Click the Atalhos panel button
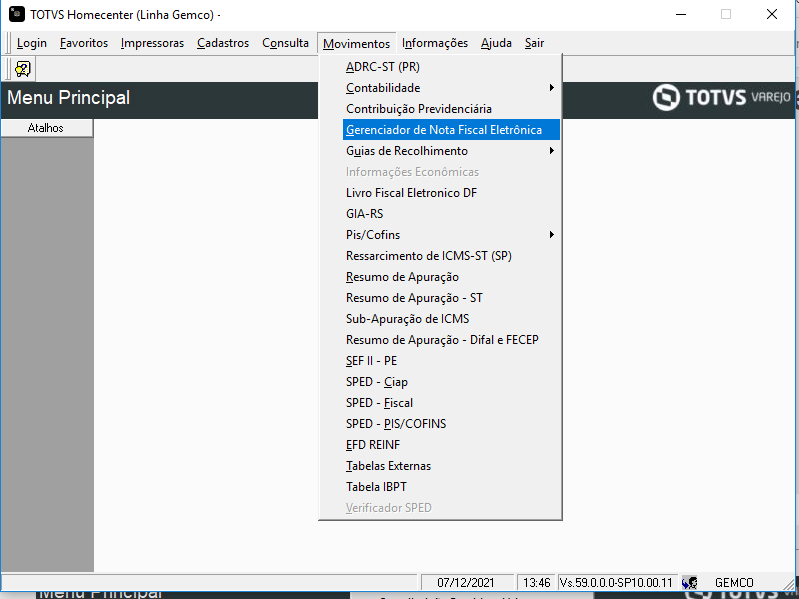799x599 pixels. 46,128
